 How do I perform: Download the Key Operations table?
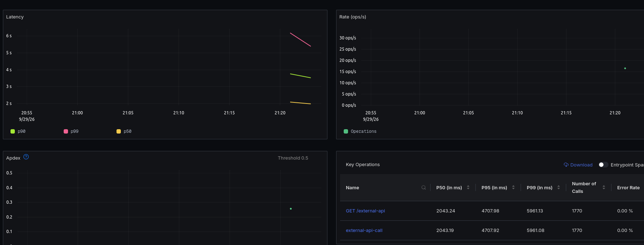click(578, 165)
